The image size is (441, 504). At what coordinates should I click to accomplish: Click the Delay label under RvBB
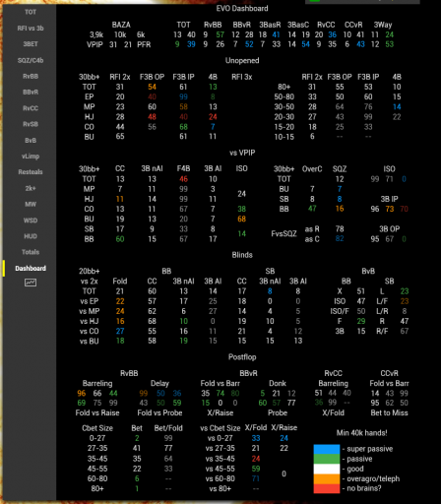click(159, 384)
